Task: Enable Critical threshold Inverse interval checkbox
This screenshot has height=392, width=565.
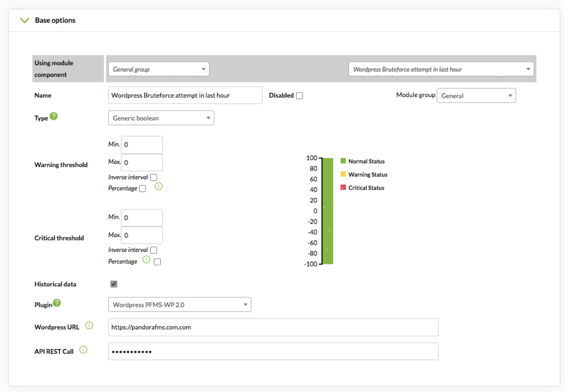Action: click(154, 250)
